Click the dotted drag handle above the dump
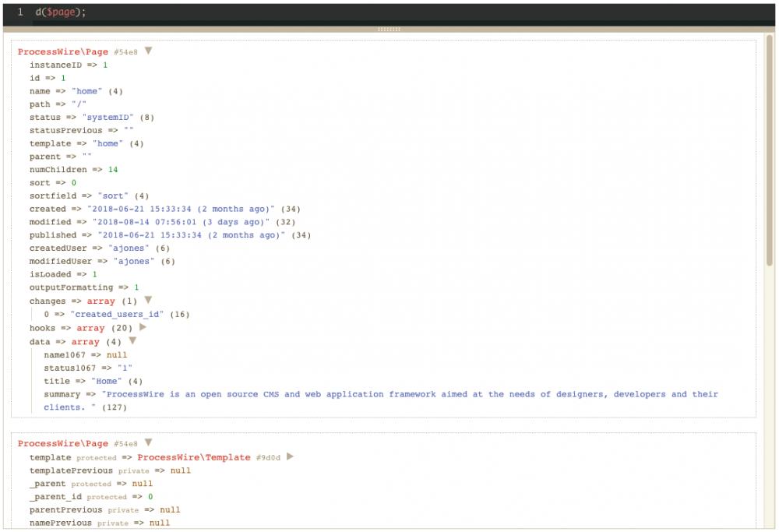The image size is (779, 532). coord(389,28)
